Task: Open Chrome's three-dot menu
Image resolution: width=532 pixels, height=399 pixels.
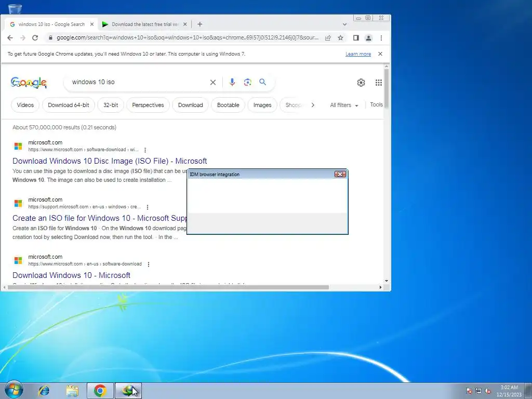Action: click(381, 37)
